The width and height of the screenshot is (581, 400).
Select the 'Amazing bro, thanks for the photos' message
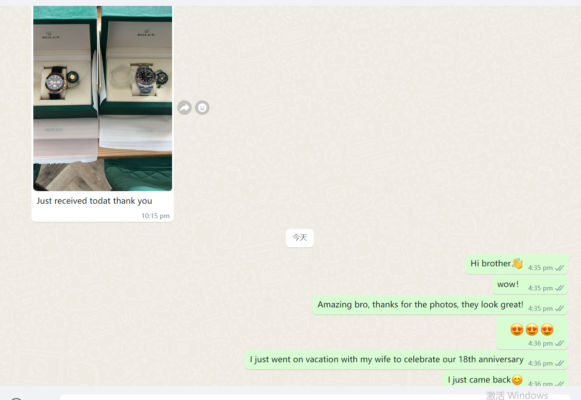[440, 305]
